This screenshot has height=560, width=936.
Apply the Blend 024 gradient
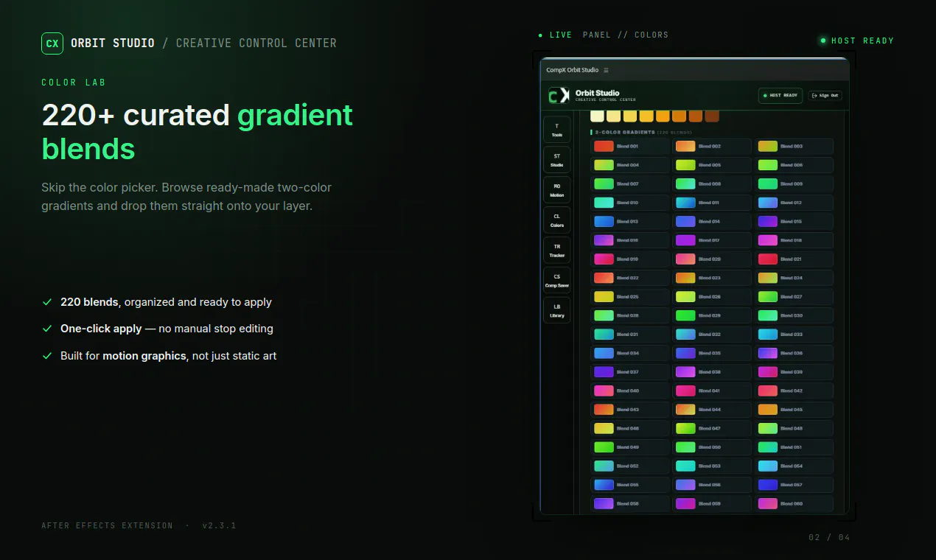pyautogui.click(x=794, y=278)
